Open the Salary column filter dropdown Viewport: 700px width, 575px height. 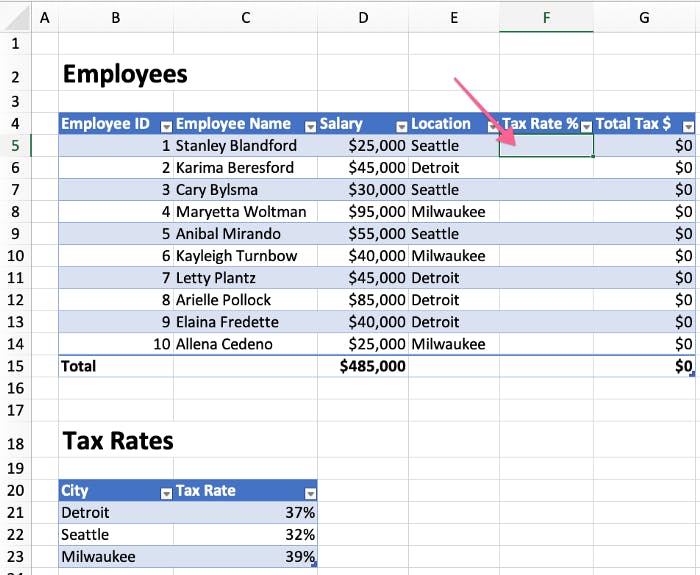pos(402,127)
